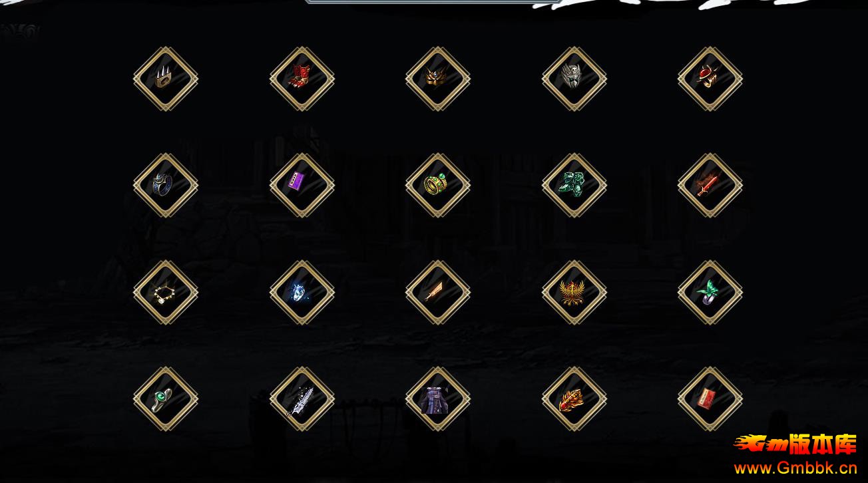The height and width of the screenshot is (483, 868).
Task: Select the red gem gold ring
Action: [x=710, y=79]
